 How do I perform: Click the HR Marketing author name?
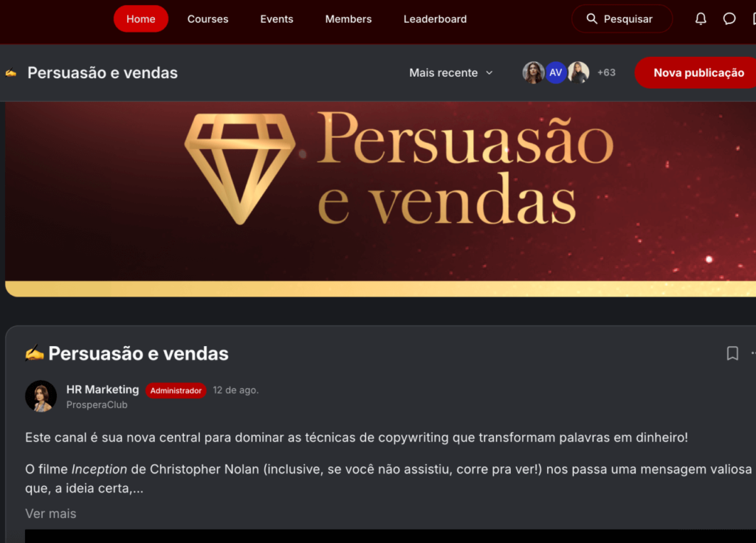point(102,390)
